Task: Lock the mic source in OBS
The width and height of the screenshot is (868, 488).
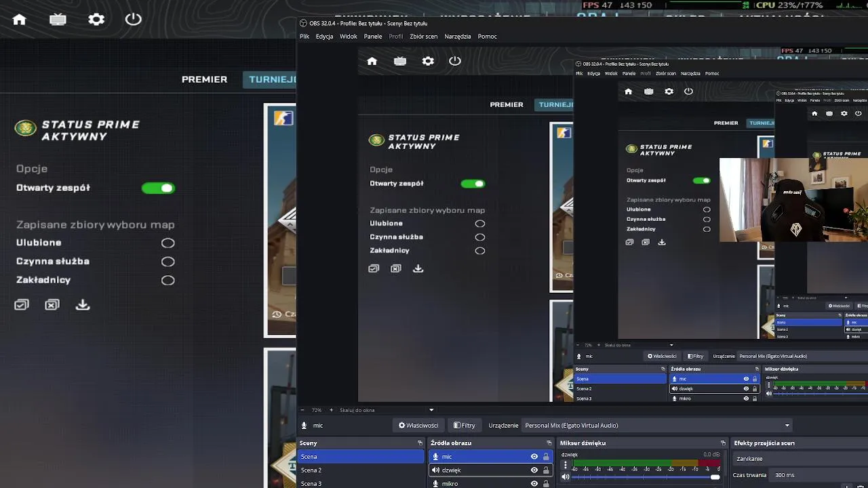Action: coord(546,457)
